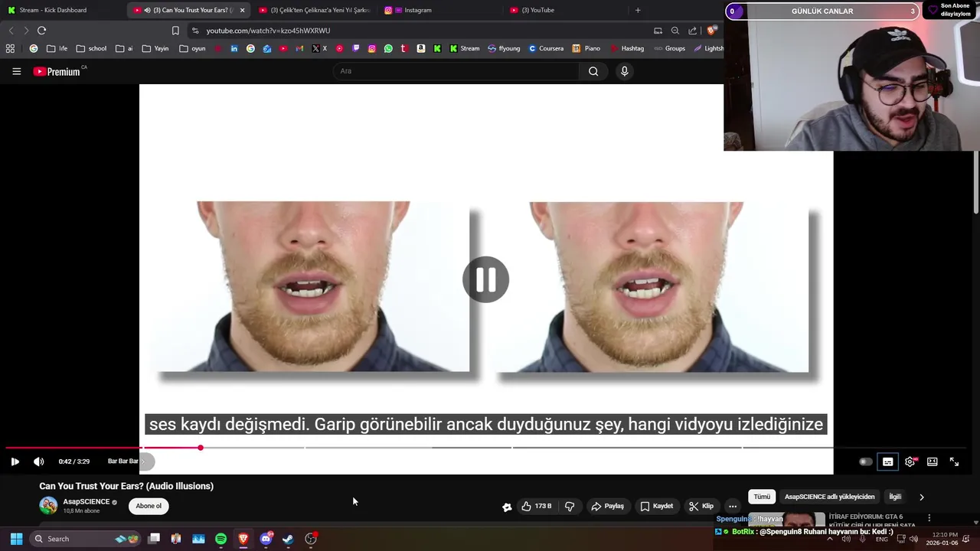Screen dimensions: 980x551
Task: Open the Coursera bookmark
Action: (546, 48)
